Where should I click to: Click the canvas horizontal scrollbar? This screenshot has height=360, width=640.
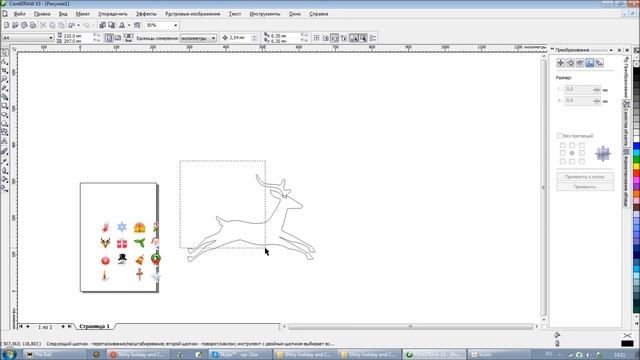[x=410, y=327]
